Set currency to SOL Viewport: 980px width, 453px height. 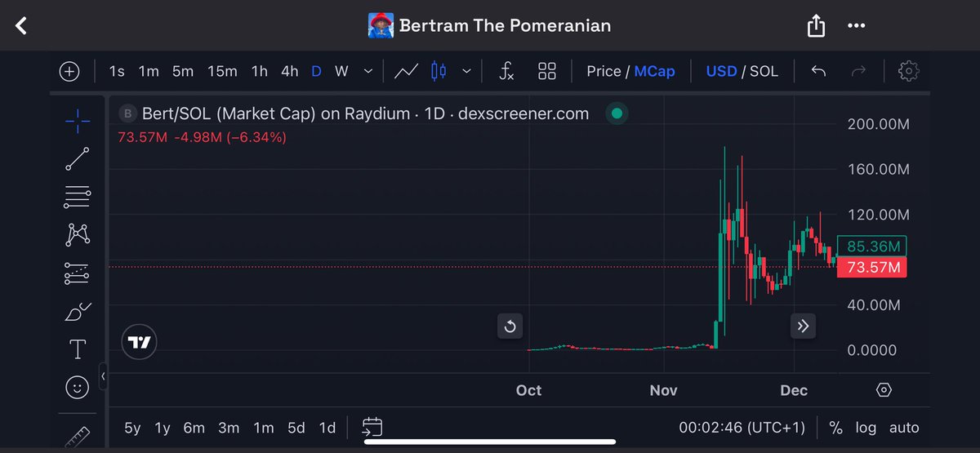764,71
